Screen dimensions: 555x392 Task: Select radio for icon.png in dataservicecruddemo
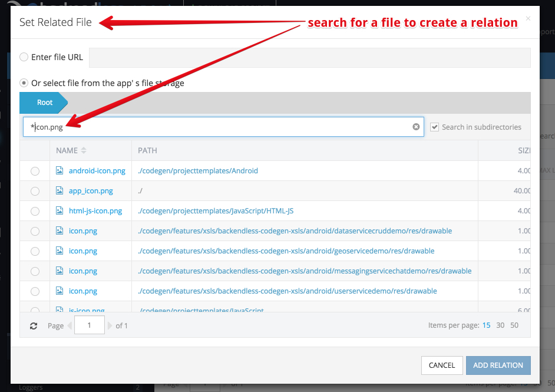[35, 231]
